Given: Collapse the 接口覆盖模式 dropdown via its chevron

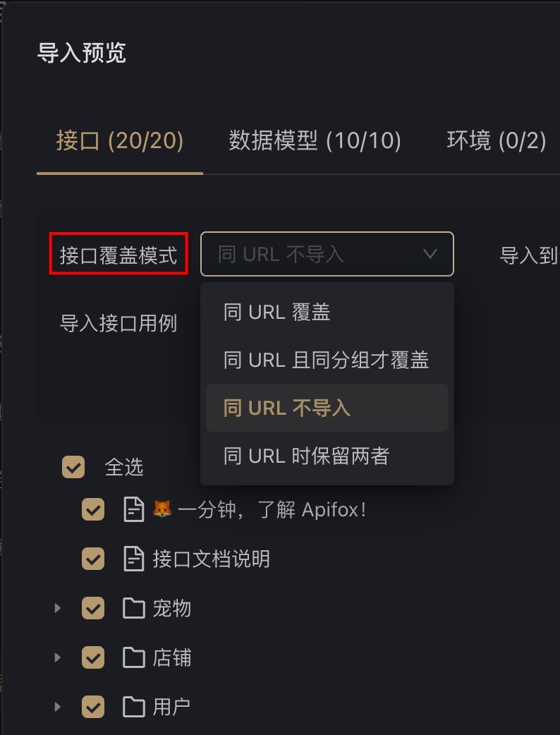Looking at the screenshot, I should [430, 254].
